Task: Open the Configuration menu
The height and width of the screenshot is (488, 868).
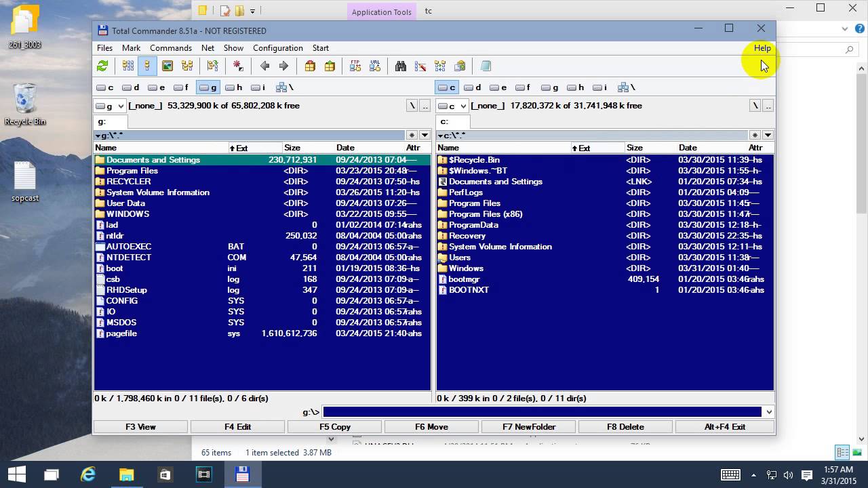Action: point(278,47)
